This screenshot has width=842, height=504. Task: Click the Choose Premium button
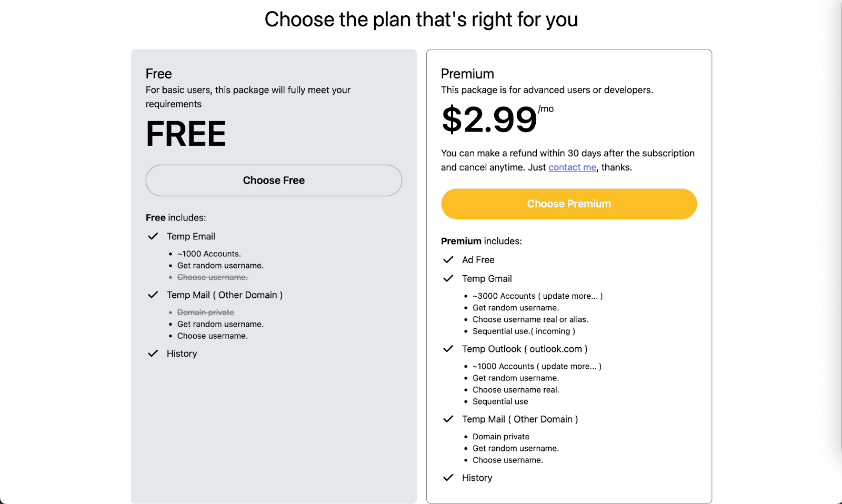pos(569,204)
